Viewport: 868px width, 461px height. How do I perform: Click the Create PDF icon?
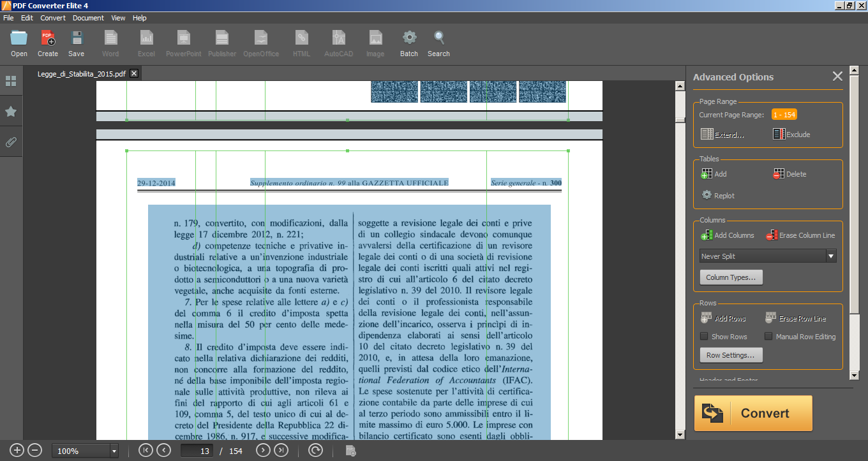[x=48, y=38]
